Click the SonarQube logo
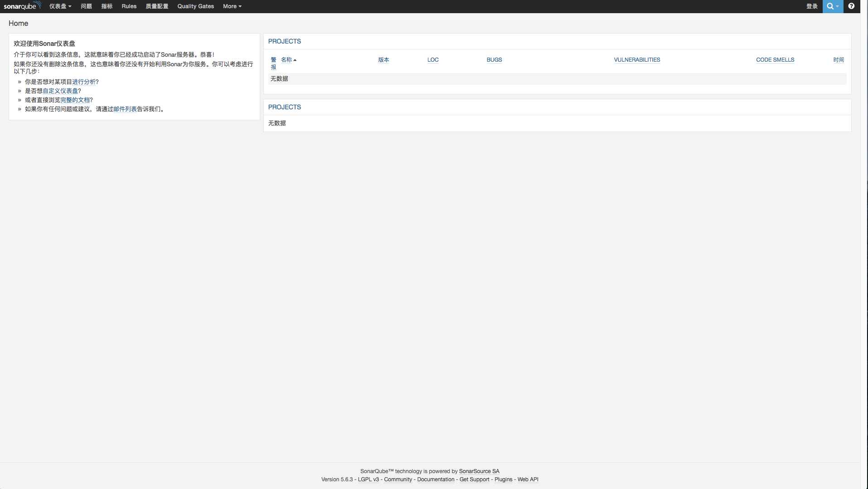 22,6
